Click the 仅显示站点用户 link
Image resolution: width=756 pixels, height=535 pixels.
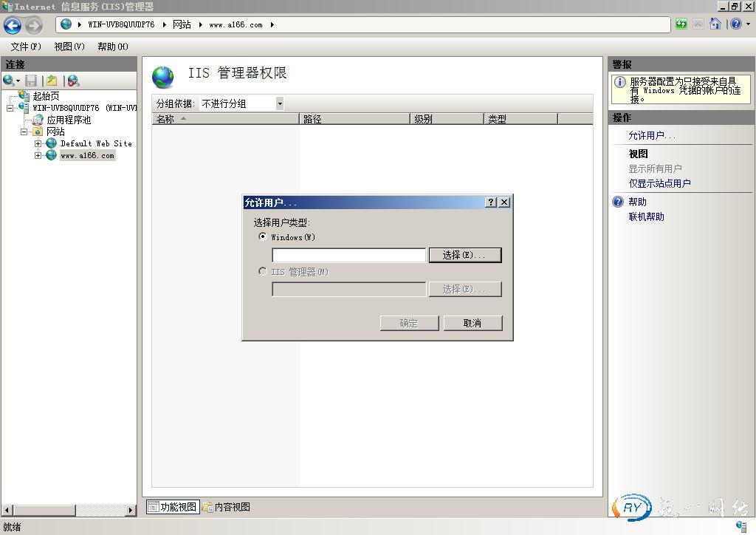coord(659,183)
